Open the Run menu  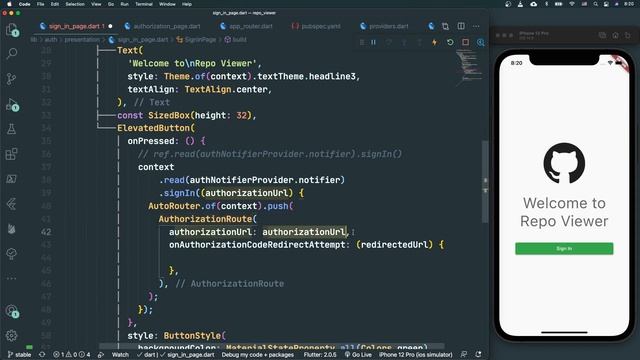(x=124, y=4)
